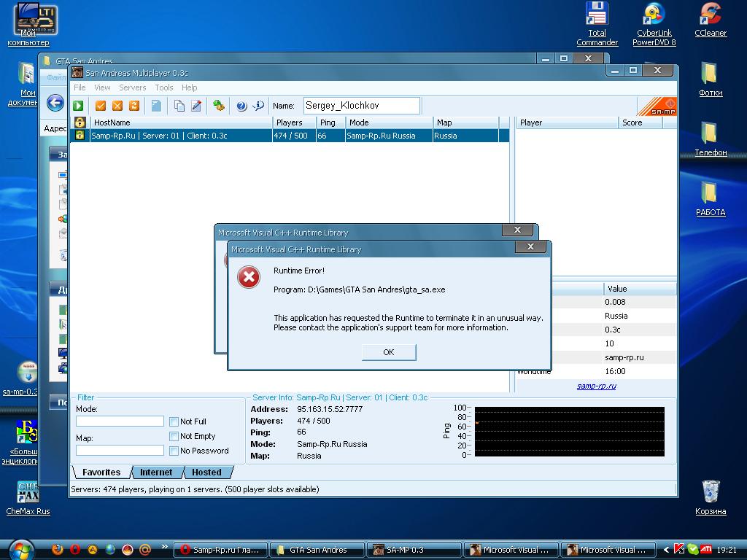
Task: Click the orange checkmark Add Server icon
Action: pyautogui.click(x=101, y=106)
